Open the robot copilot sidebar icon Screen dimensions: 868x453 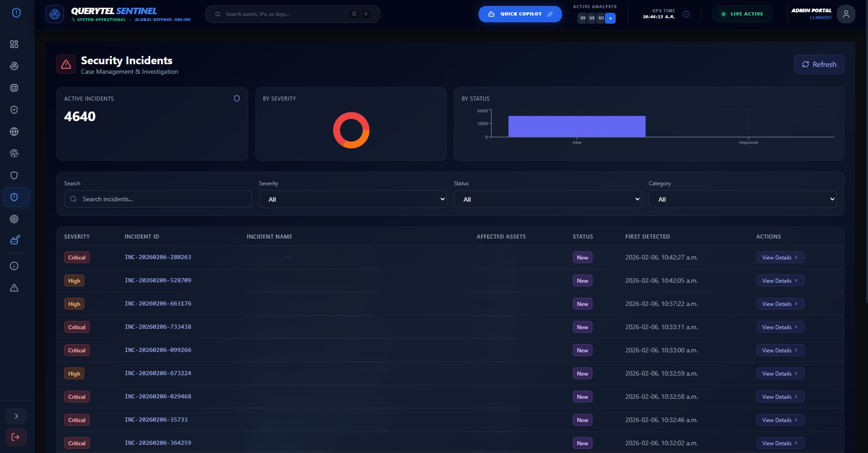[15, 239]
